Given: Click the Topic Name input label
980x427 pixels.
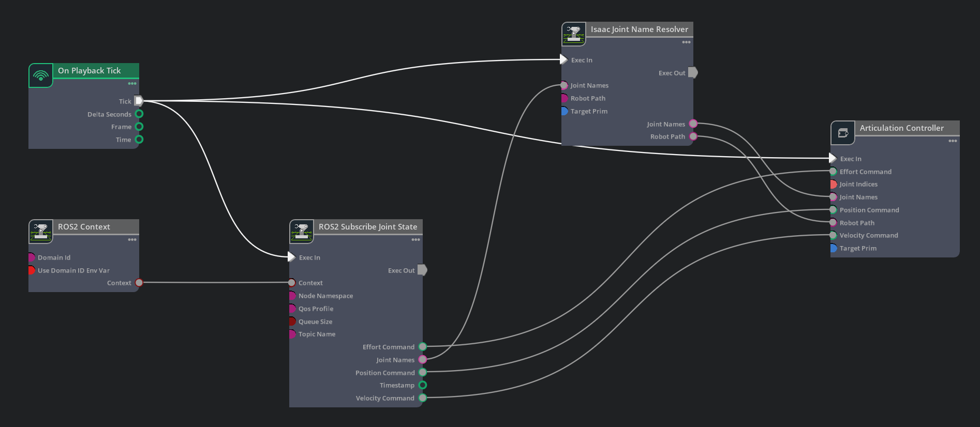Looking at the screenshot, I should pyautogui.click(x=317, y=334).
